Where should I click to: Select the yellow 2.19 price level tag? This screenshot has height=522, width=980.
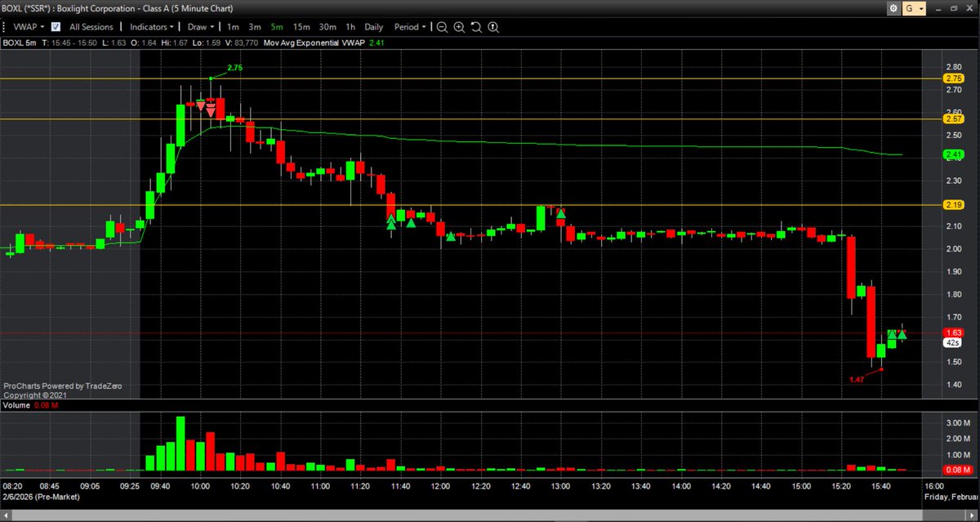point(953,205)
